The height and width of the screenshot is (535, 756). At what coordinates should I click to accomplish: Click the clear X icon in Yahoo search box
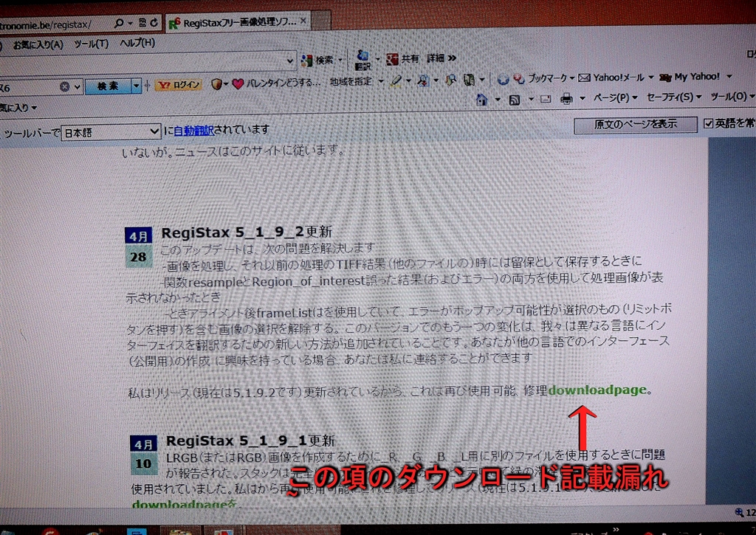(x=64, y=87)
